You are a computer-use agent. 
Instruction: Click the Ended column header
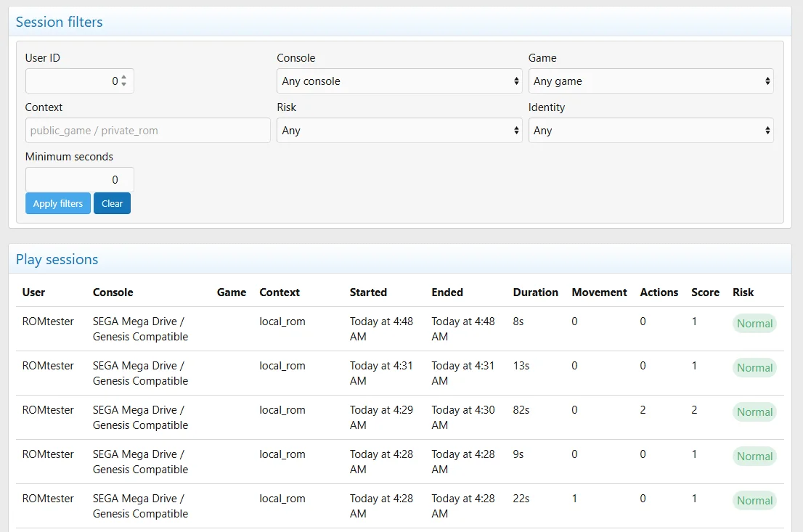[x=447, y=292]
